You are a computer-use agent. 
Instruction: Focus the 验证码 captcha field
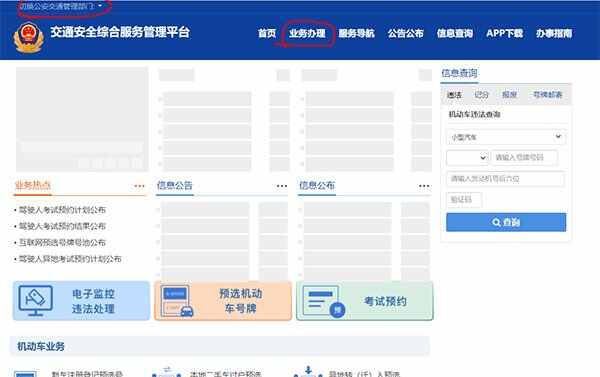[464, 200]
